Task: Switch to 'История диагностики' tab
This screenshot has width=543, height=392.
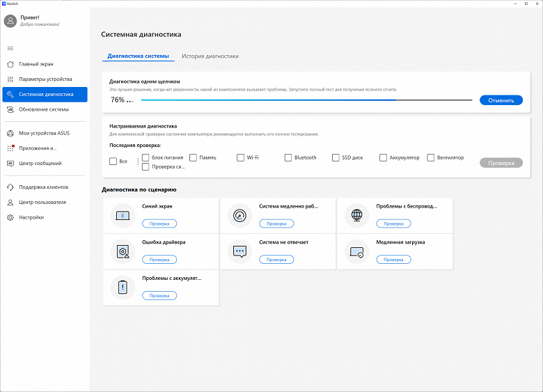Action: (x=210, y=56)
